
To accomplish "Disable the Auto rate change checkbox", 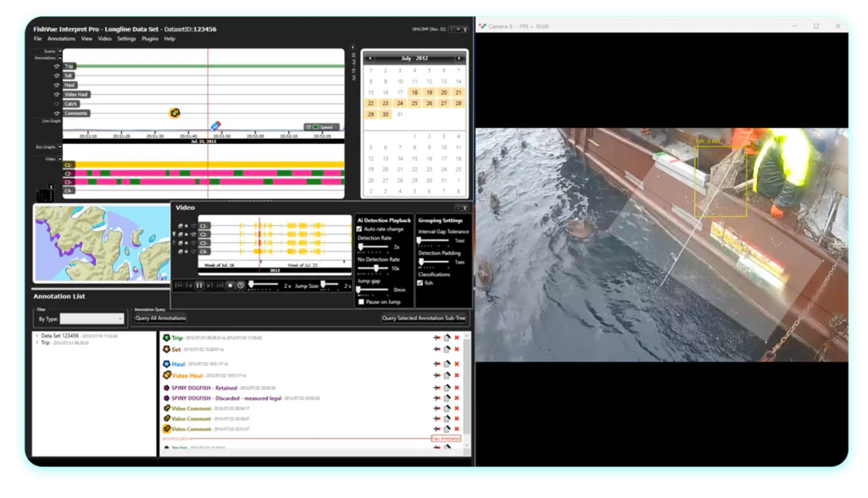I will (x=361, y=230).
